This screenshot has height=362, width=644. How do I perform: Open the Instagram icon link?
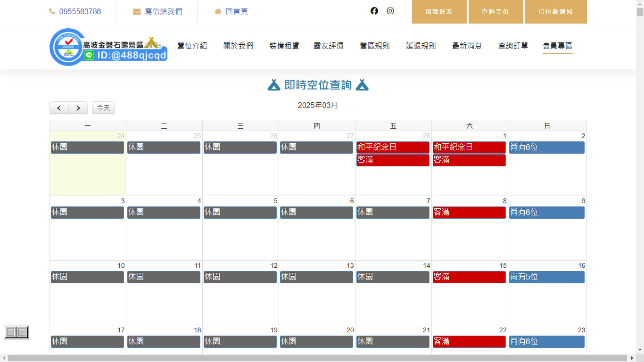click(x=390, y=11)
